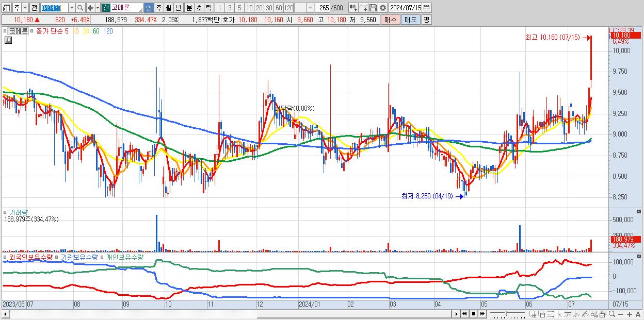Click the 2024/07/15 date field
The height and width of the screenshot is (320, 644).
(x=405, y=8)
